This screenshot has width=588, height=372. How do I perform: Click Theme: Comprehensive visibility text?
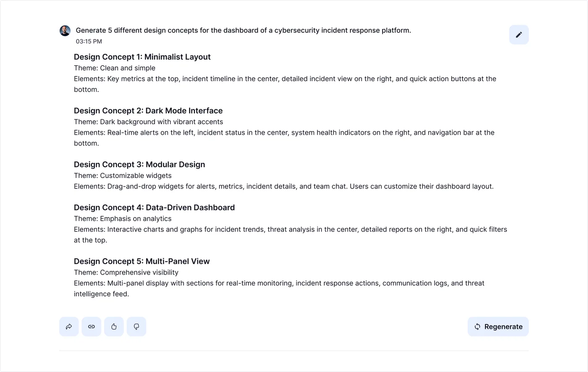click(126, 272)
